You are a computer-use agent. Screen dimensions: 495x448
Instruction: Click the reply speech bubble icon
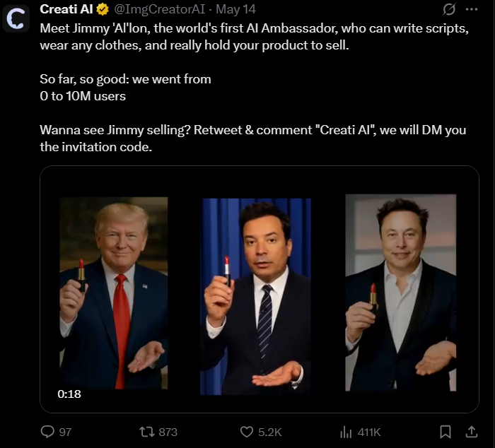(x=48, y=431)
